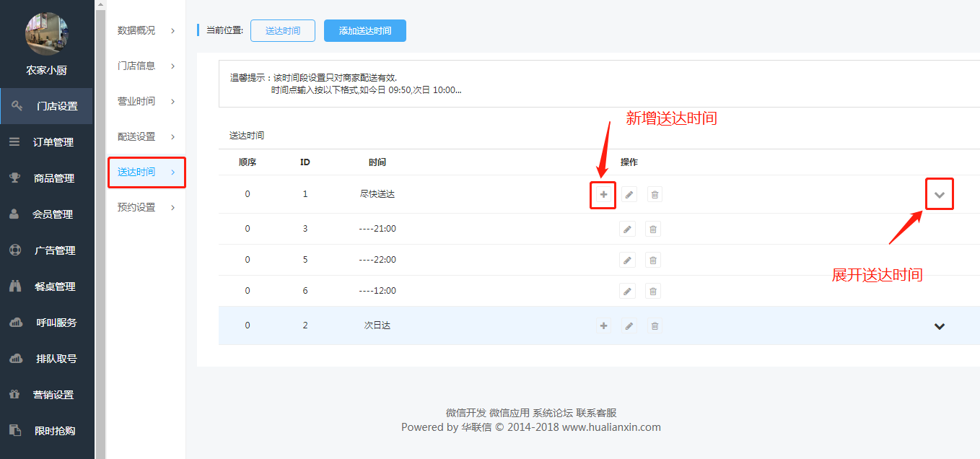The height and width of the screenshot is (459, 980).
Task: Edit the 次日达 delivery entry
Action: [629, 326]
